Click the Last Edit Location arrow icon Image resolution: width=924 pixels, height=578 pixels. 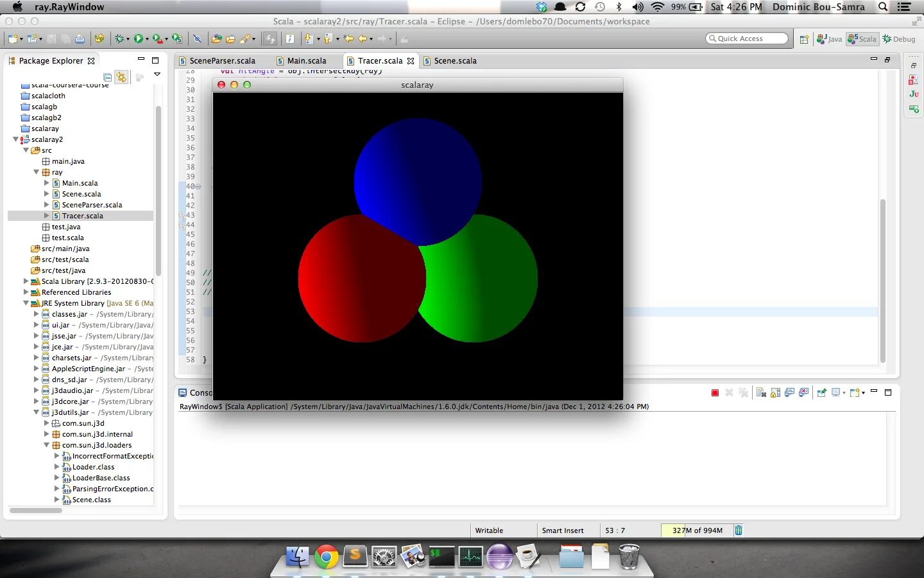pyautogui.click(x=348, y=39)
